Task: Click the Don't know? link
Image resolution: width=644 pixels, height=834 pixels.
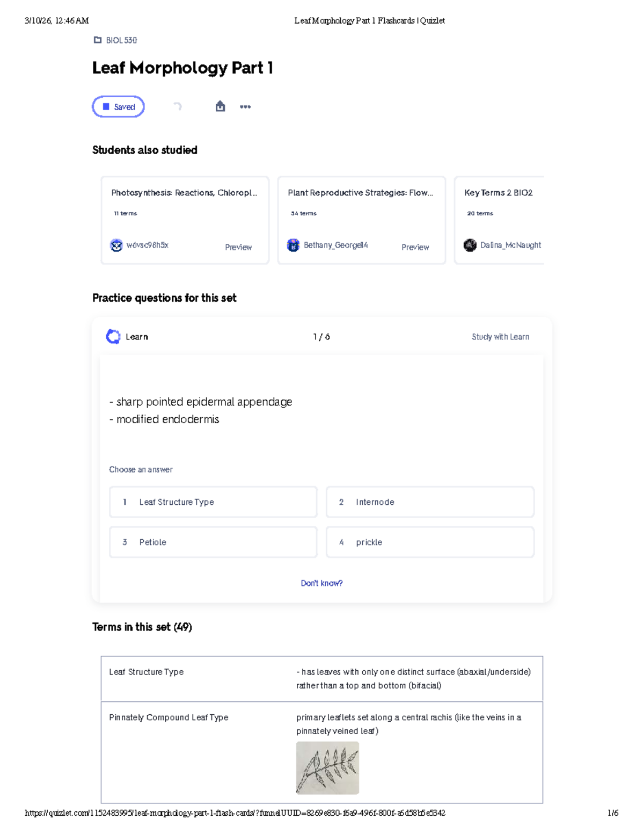Action: point(321,583)
